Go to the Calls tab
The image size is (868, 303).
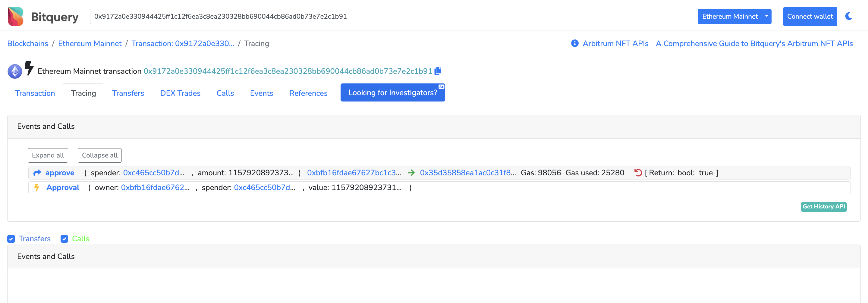(x=225, y=93)
